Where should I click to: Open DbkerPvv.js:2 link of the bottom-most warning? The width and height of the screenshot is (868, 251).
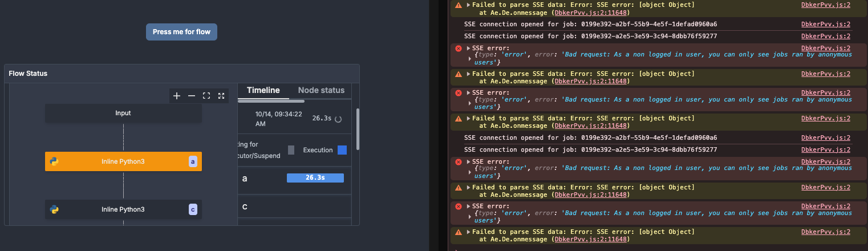pos(826,232)
